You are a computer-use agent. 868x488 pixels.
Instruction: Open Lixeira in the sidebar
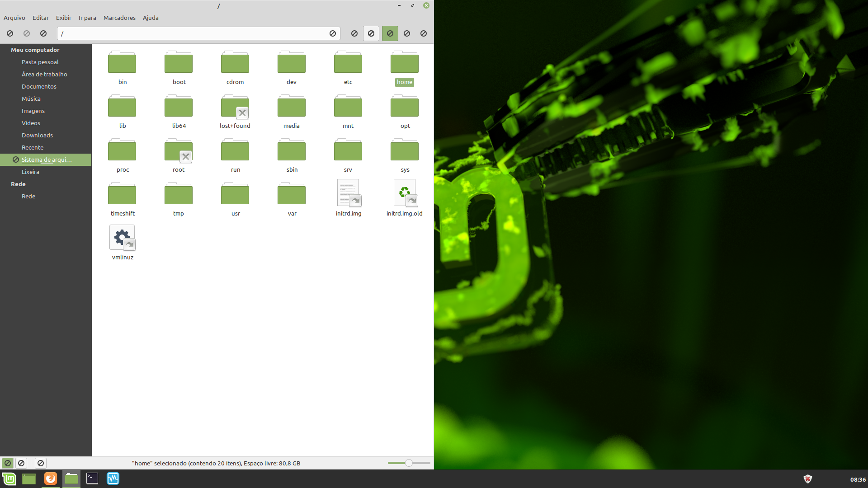point(30,172)
